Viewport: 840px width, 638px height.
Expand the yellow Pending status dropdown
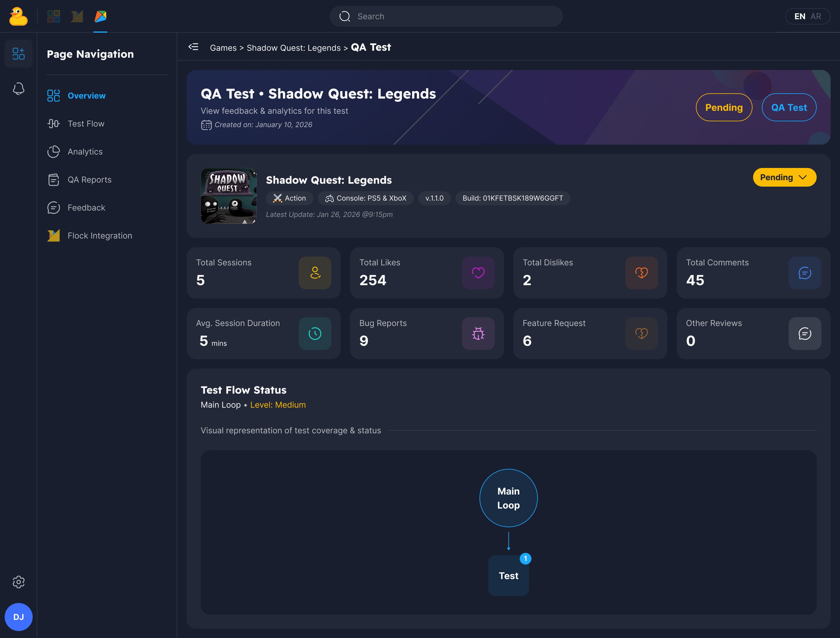784,177
